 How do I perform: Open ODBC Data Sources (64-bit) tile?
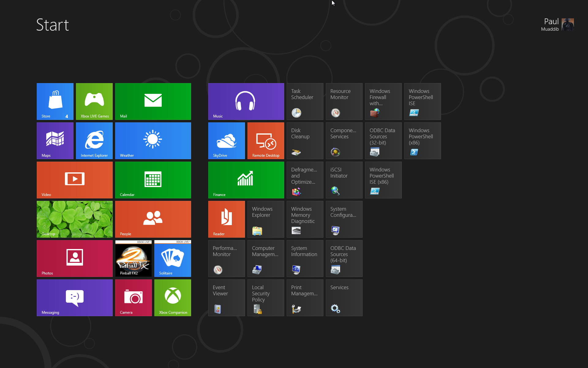tap(344, 259)
